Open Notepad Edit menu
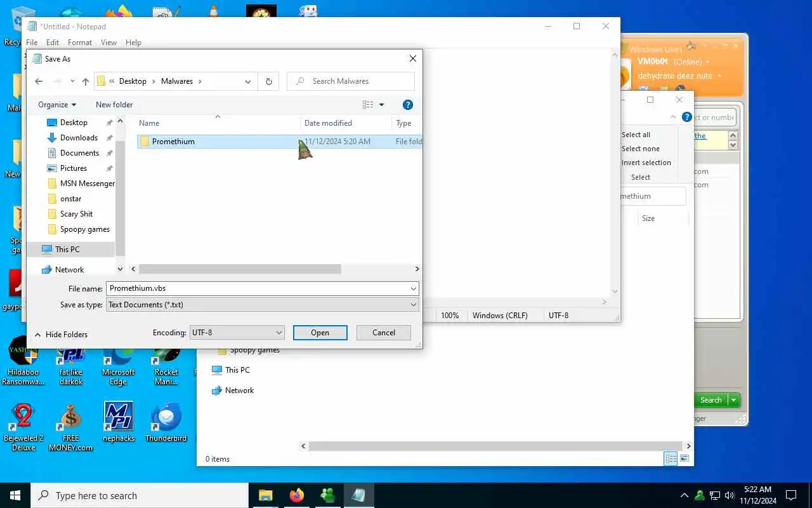 click(x=53, y=43)
